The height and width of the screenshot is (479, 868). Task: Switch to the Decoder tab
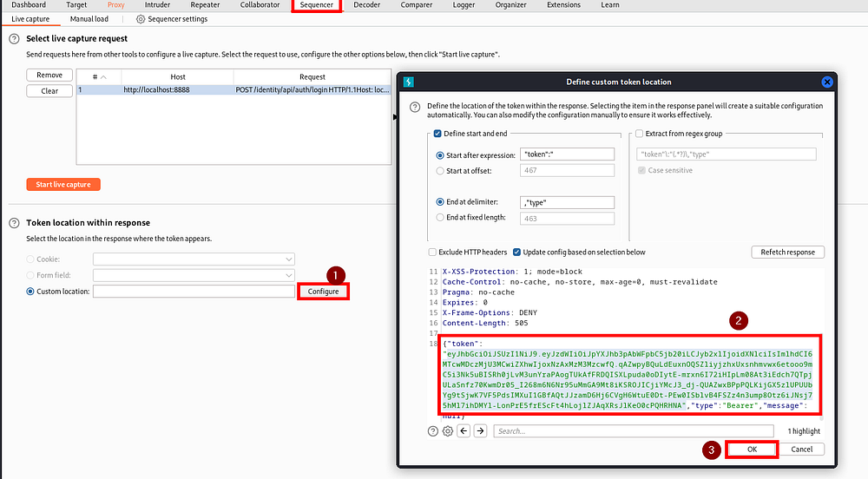pyautogui.click(x=367, y=5)
